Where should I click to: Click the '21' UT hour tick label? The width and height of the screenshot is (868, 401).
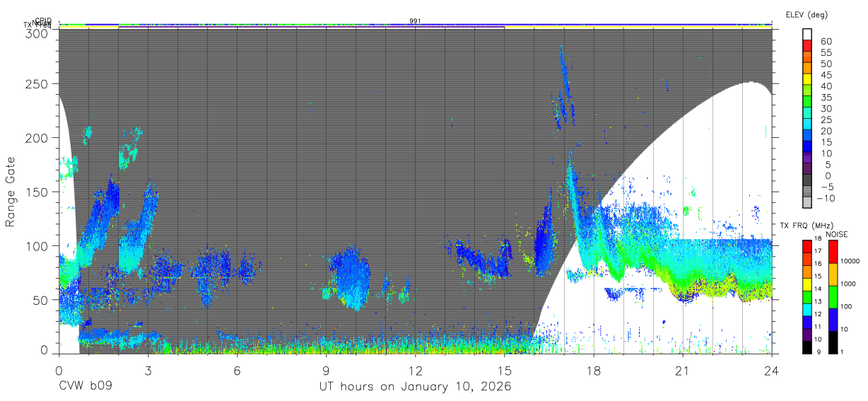[x=682, y=370]
